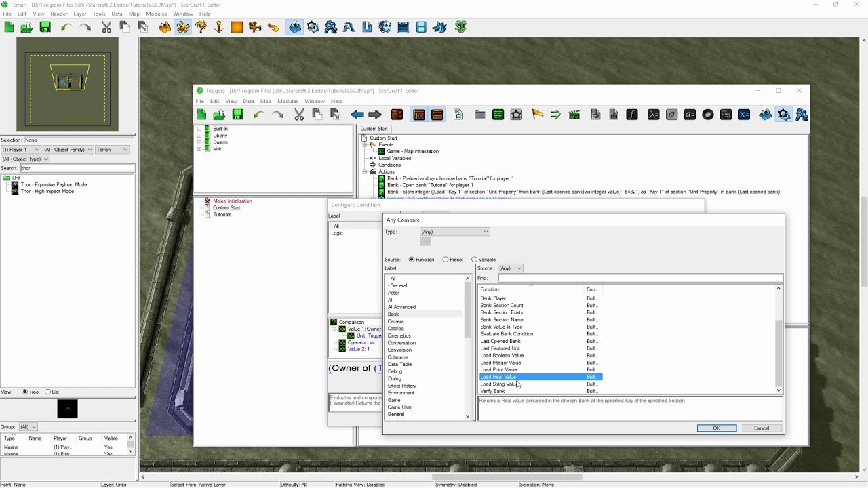
Task: Select the Cameras layer icon in main toolbar
Action: tap(255, 27)
